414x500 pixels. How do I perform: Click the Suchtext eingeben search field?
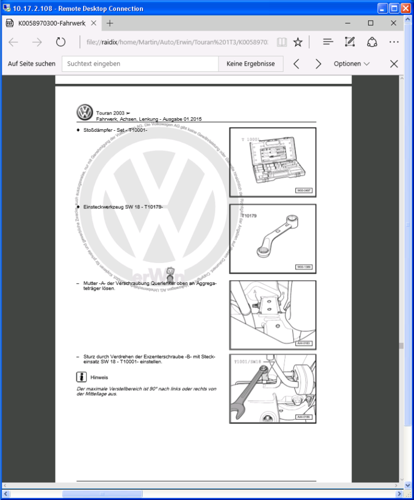click(x=140, y=64)
